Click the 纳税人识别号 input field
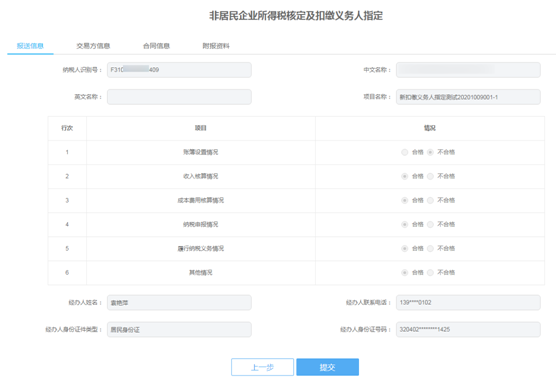Viewport: 558px width, 384px height. (x=179, y=70)
